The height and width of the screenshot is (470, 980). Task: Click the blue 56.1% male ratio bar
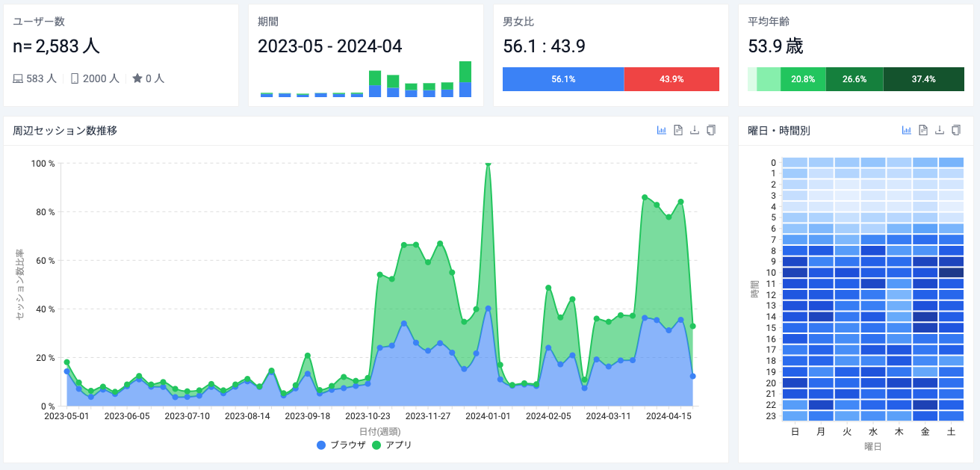563,79
